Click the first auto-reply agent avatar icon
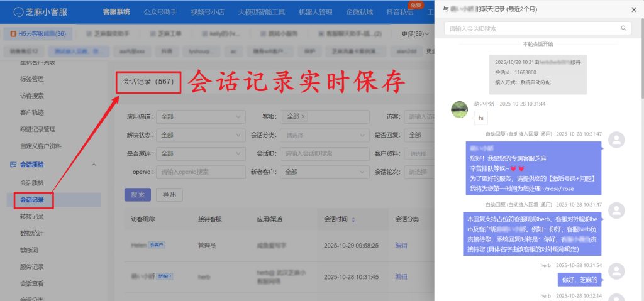Screen dimensions: 644x301 pos(616,140)
